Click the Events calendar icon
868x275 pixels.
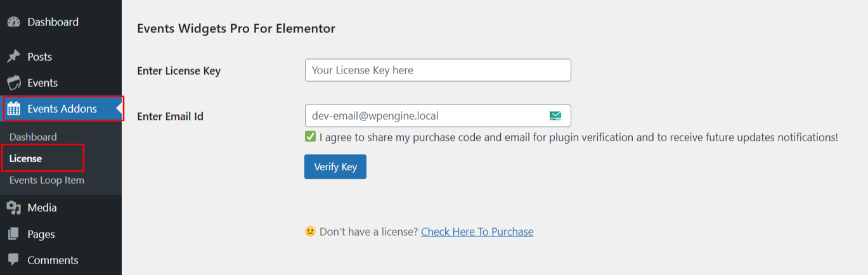click(13, 83)
